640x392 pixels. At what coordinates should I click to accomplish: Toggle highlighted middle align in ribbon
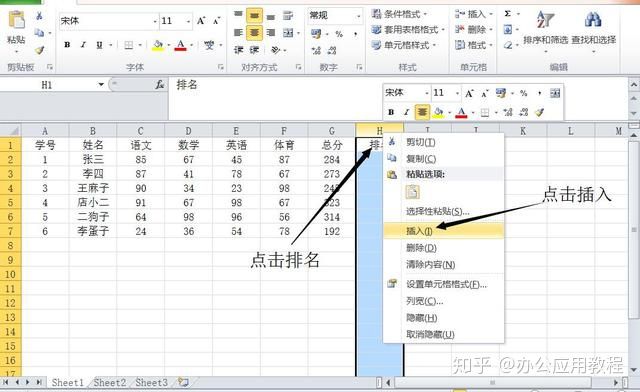coord(254,16)
